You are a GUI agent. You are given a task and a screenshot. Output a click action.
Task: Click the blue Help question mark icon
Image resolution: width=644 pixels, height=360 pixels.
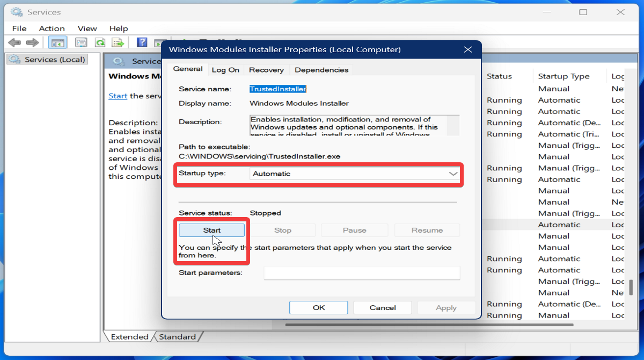pyautogui.click(x=142, y=42)
